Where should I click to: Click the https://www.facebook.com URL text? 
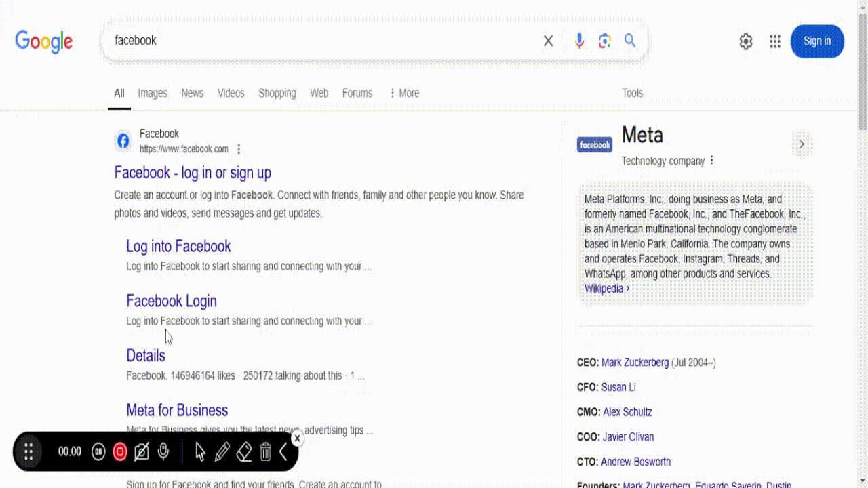[x=184, y=149]
